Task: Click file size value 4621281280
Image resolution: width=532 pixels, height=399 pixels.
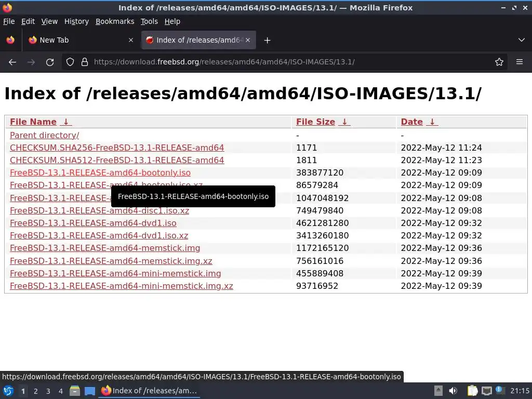Action: click(x=322, y=223)
